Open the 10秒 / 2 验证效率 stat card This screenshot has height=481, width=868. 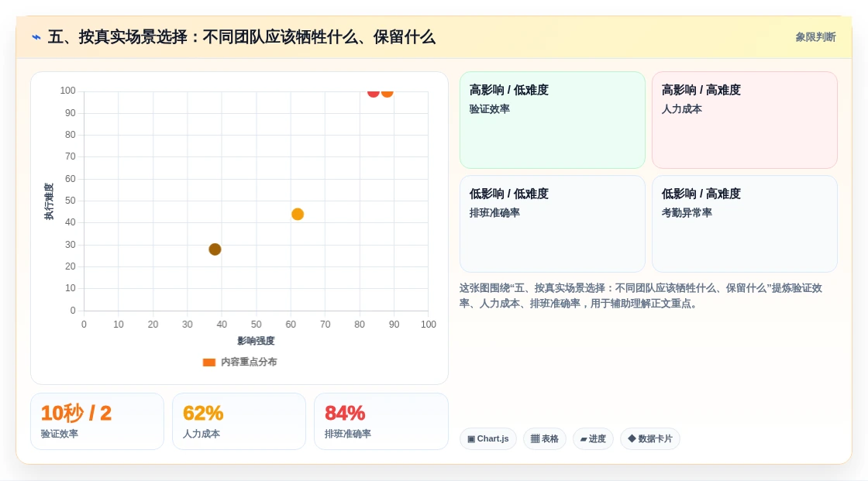(x=98, y=421)
